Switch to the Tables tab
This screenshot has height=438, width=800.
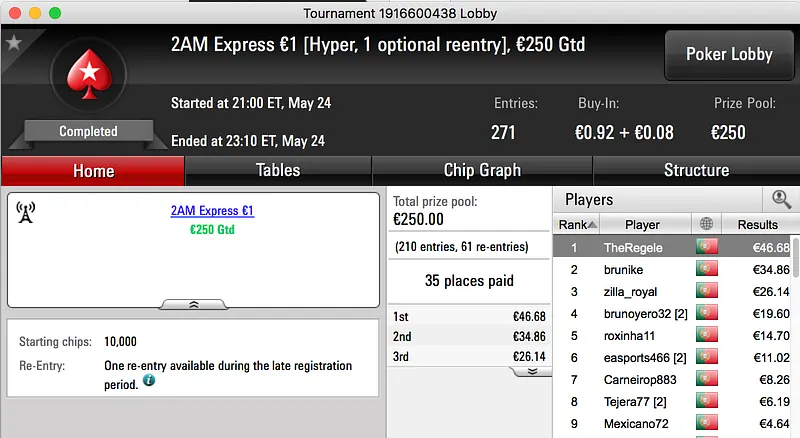click(278, 170)
